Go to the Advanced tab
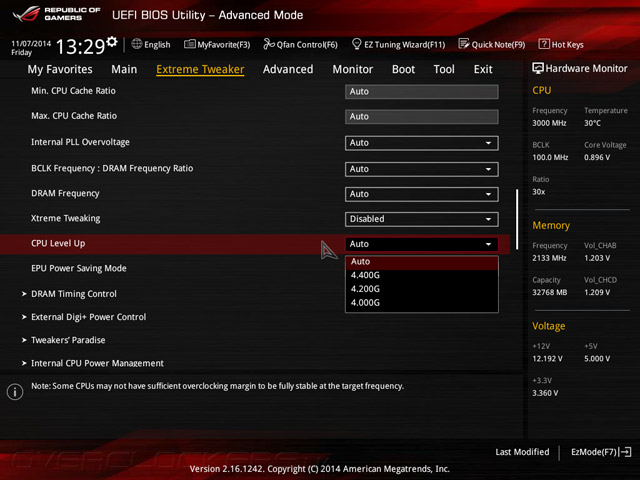Viewport: 640px width, 480px height. [288, 69]
